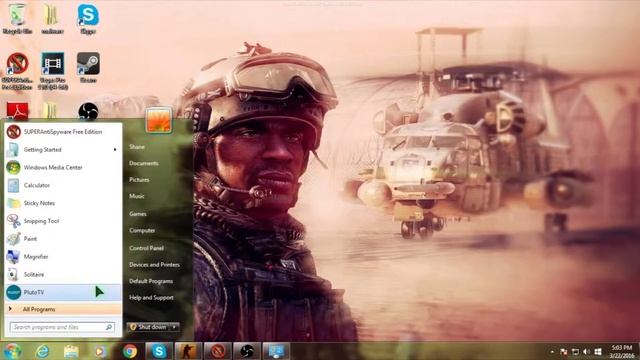Switch to OBS in the taskbar
The height and width of the screenshot is (360, 640).
(247, 351)
